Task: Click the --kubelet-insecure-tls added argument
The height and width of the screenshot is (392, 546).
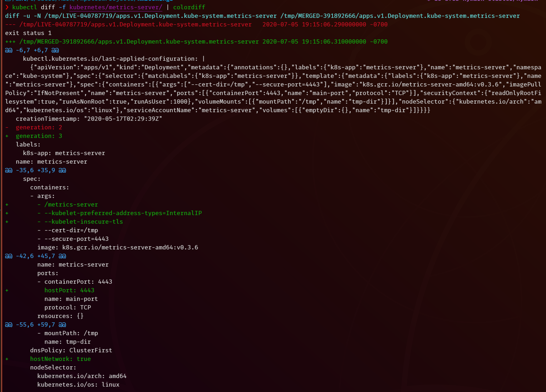Action: click(83, 222)
